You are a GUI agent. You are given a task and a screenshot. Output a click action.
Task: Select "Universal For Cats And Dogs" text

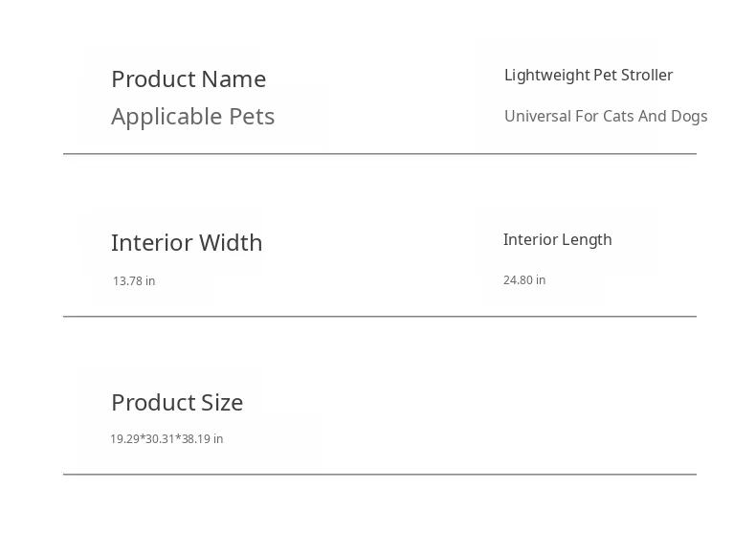pyautogui.click(x=606, y=116)
